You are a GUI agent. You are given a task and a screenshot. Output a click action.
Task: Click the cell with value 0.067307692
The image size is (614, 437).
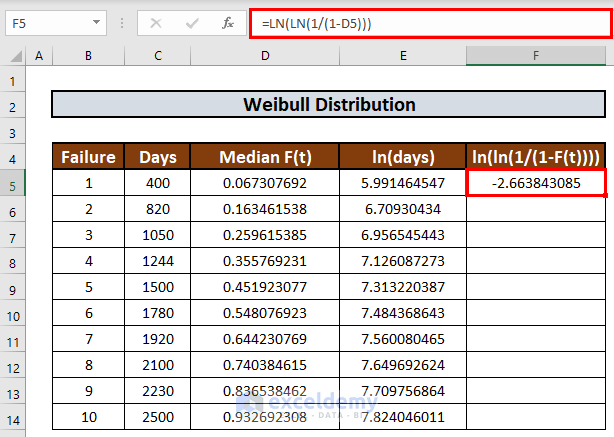coord(265,184)
